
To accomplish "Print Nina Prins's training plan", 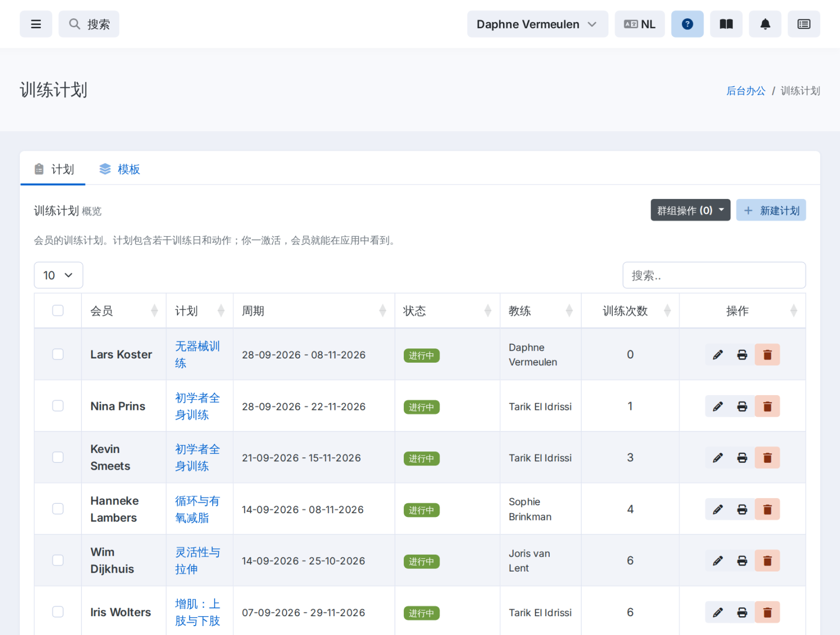I will [742, 406].
